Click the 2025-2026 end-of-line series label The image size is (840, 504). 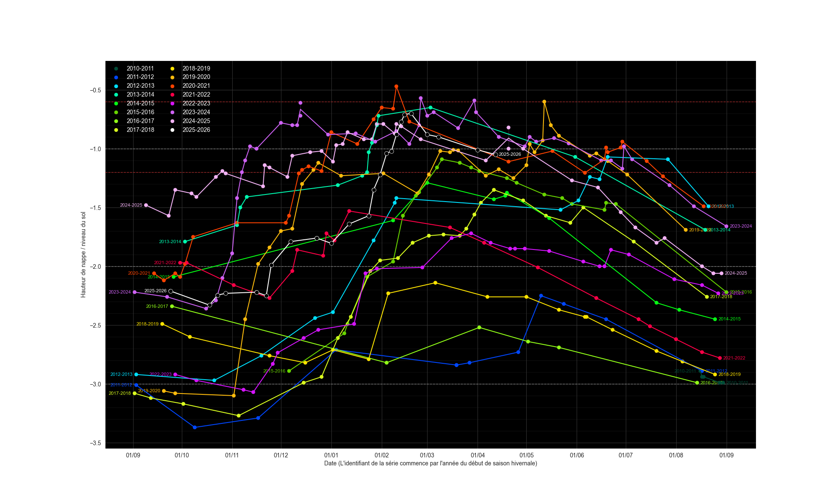point(510,155)
